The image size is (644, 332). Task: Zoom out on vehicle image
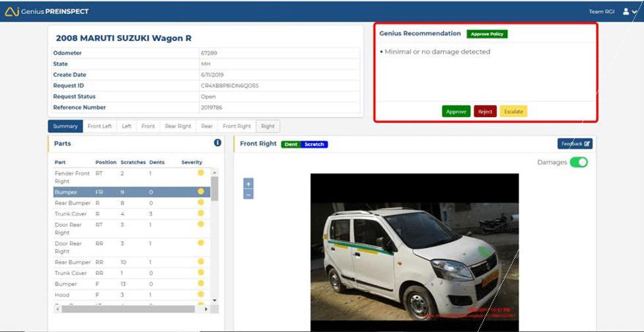click(248, 194)
